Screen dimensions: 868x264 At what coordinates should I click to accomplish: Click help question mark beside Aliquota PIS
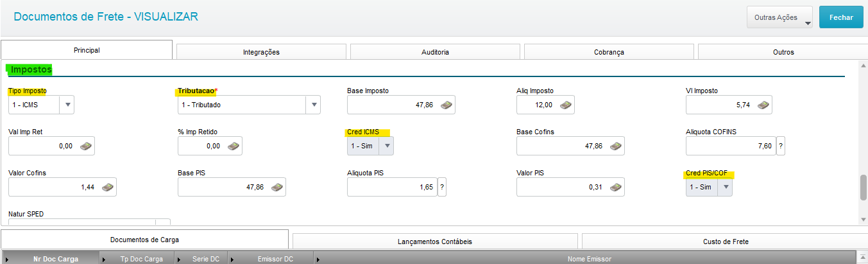tap(442, 187)
